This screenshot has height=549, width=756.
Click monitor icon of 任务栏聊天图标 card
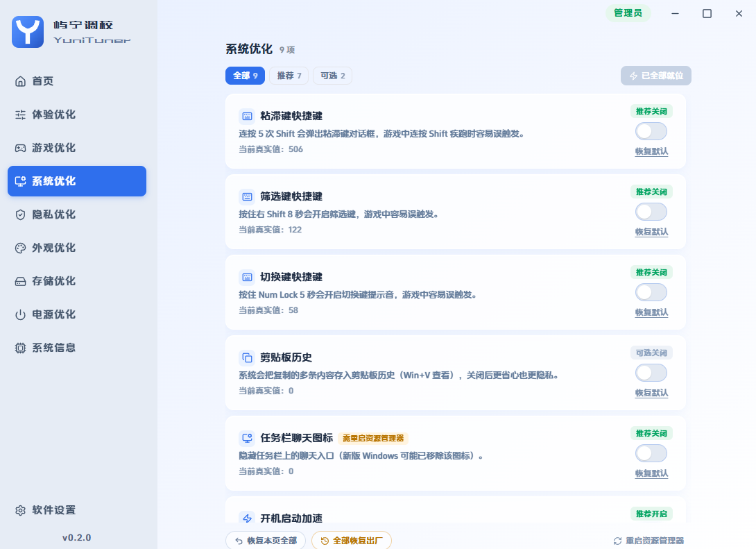(x=247, y=438)
